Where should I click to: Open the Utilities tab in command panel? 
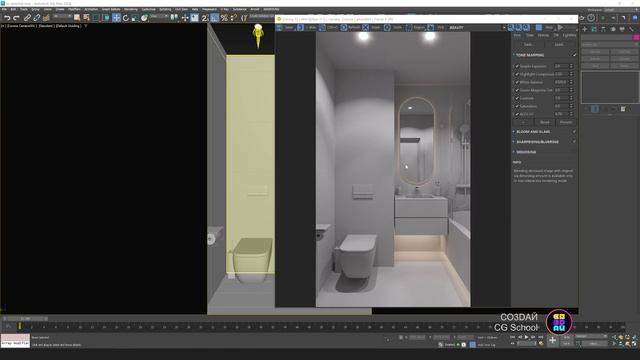[631, 29]
